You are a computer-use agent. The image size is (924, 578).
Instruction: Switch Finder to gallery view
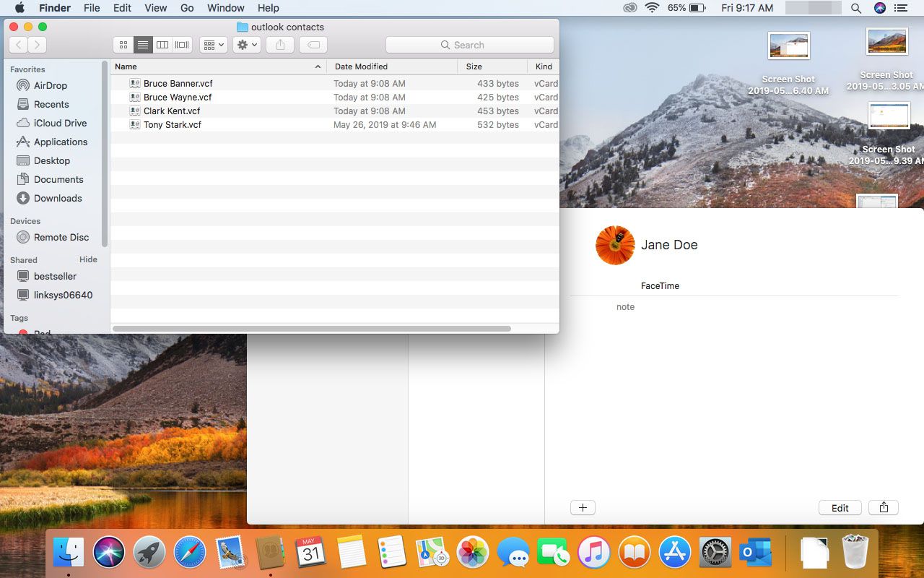point(182,45)
